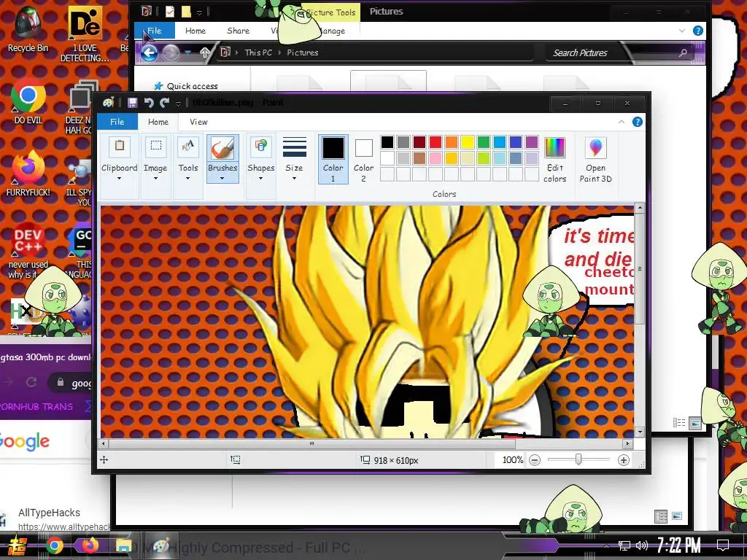Open the File tab in Paint
This screenshot has width=747, height=560.
tap(117, 122)
